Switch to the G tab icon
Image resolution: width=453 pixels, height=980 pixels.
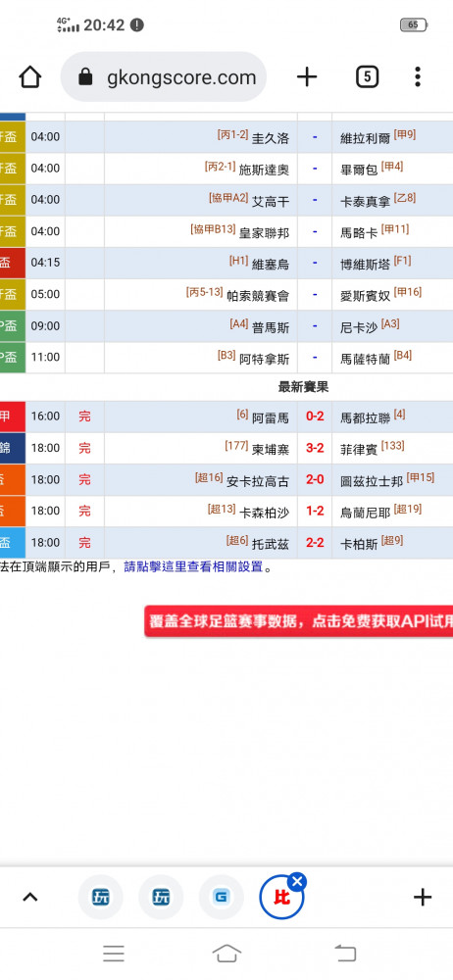[x=222, y=898]
